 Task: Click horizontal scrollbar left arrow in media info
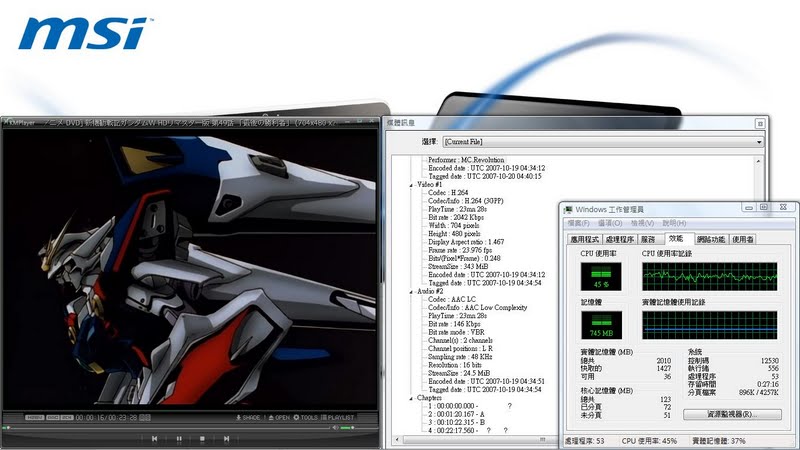pos(397,439)
